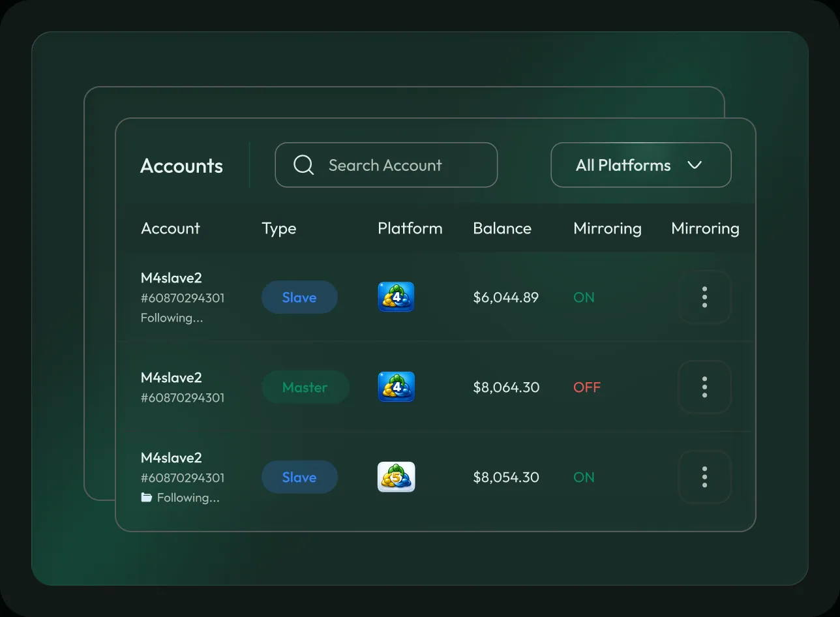Open the All Platforms dropdown
840x617 pixels.
641,165
